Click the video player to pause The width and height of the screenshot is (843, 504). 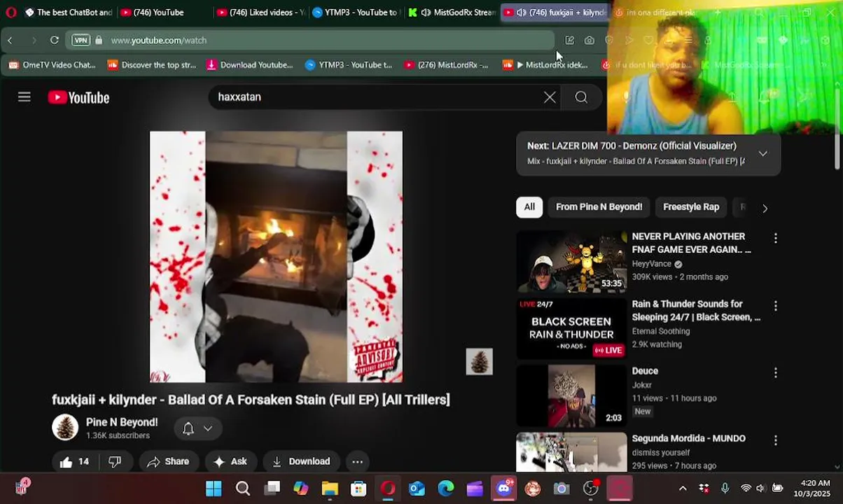276,257
